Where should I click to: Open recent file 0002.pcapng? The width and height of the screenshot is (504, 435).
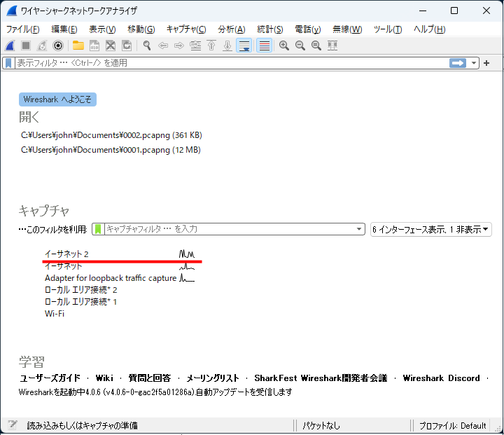(x=111, y=135)
